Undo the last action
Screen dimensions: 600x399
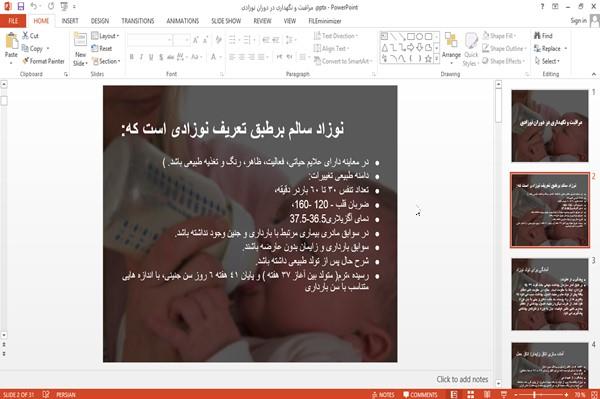[x=34, y=6]
